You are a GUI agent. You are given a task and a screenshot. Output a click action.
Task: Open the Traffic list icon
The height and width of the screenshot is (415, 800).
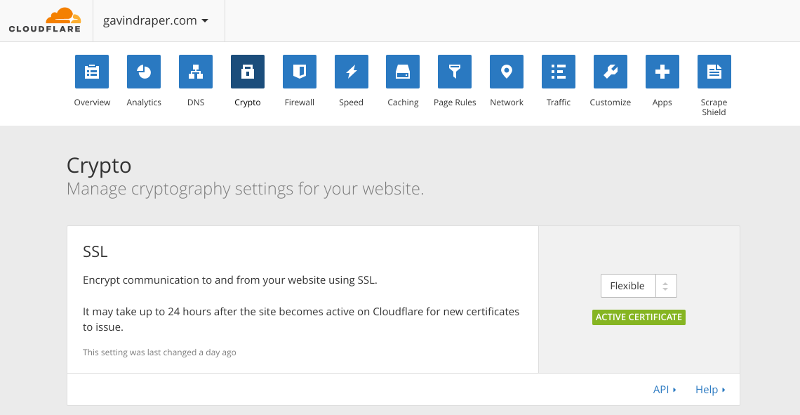tap(559, 72)
